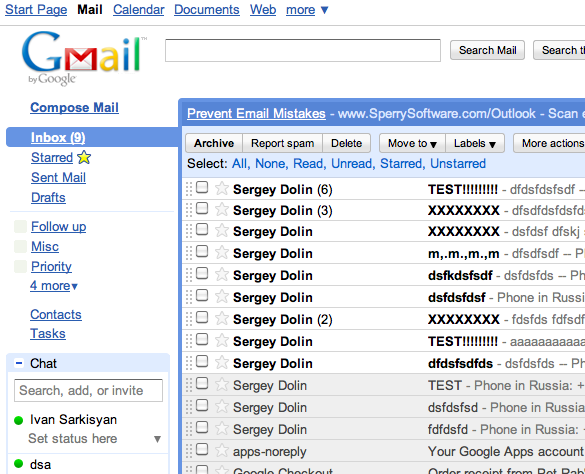585x474 pixels.
Task: Star the Sergey Dolin (2) conversation
Action: pos(222,319)
